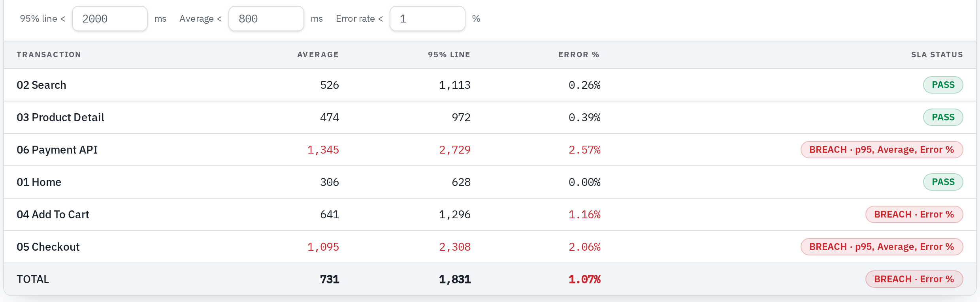Click the 1,296 95% line value

point(455,215)
